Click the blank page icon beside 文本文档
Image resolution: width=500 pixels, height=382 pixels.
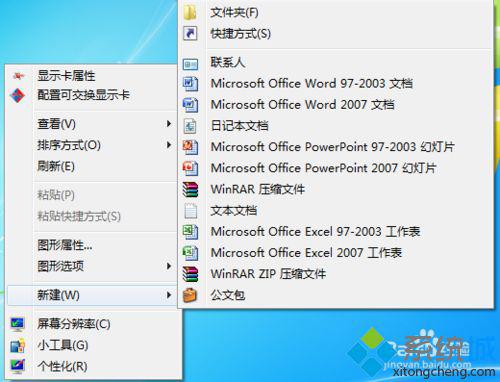(190, 211)
